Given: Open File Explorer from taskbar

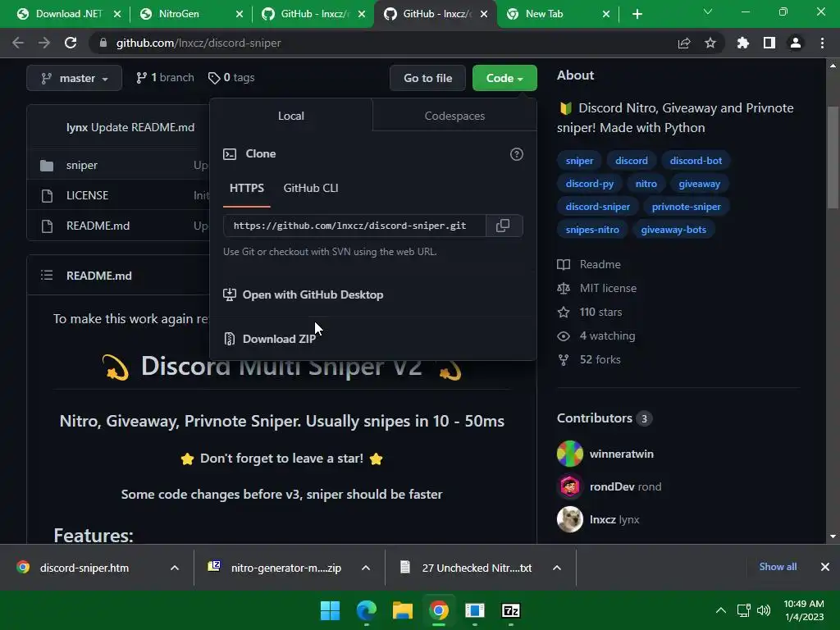Looking at the screenshot, I should [402, 610].
